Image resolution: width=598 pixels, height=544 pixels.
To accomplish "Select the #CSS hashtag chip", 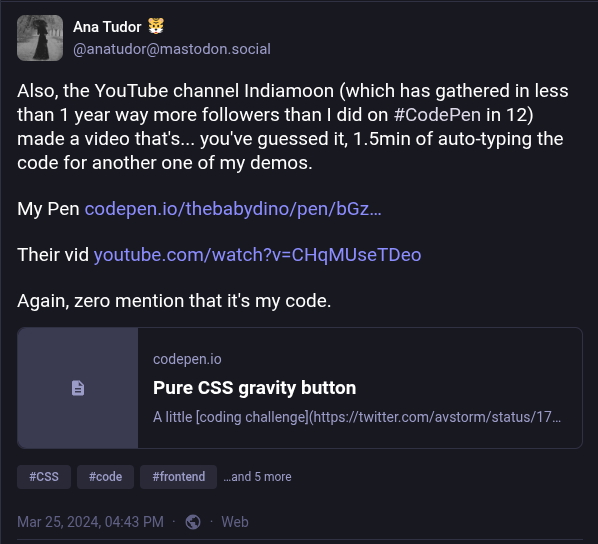I will (44, 477).
